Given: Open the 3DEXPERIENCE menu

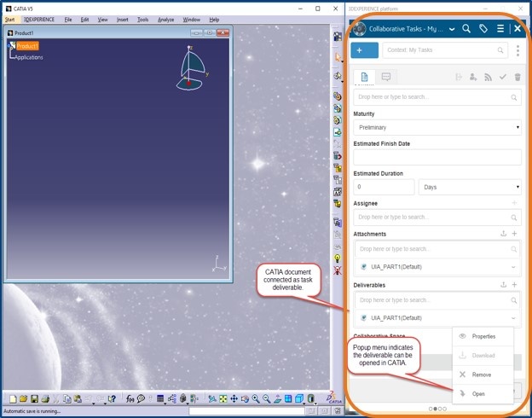Looking at the screenshot, I should pos(39,20).
